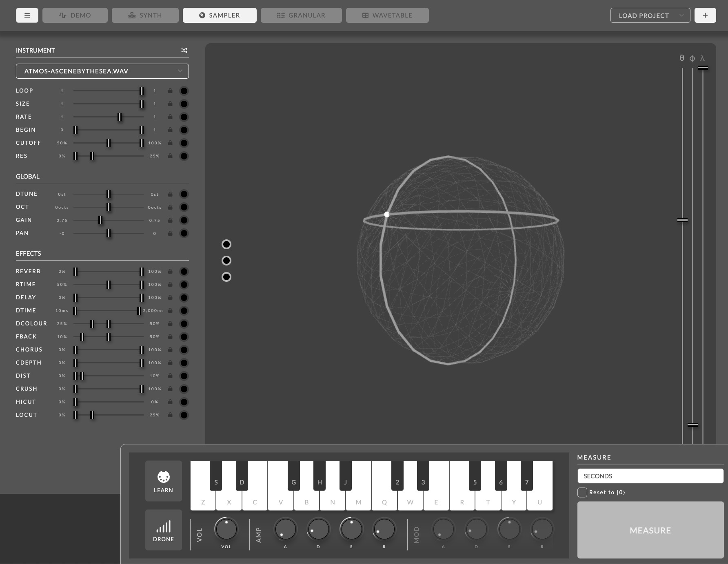Click the MIDI Learn icon
728x564 pixels.
coord(163,476)
